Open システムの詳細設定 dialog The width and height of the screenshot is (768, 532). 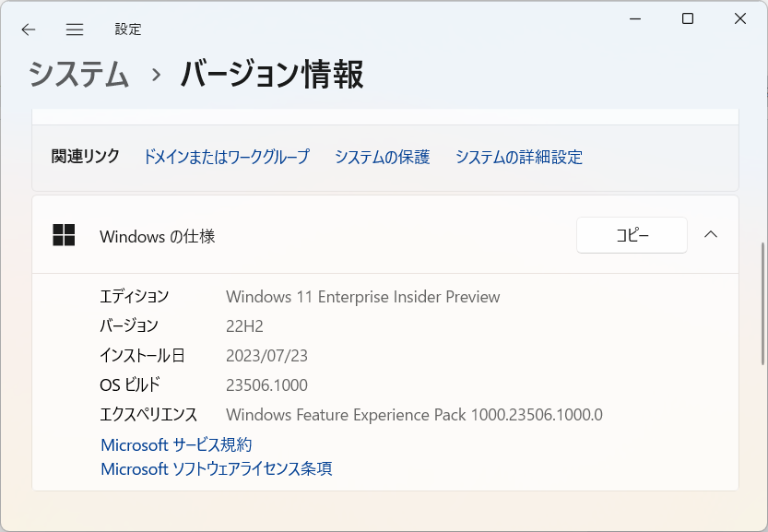point(517,157)
